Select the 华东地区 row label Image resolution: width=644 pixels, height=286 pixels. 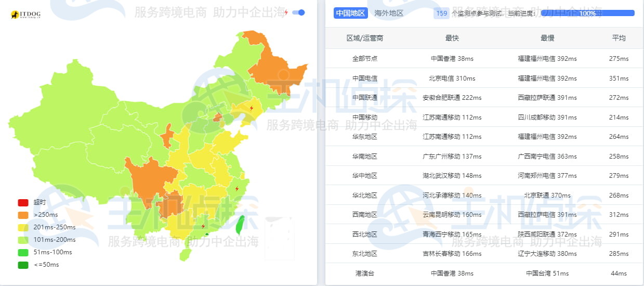pos(365,137)
